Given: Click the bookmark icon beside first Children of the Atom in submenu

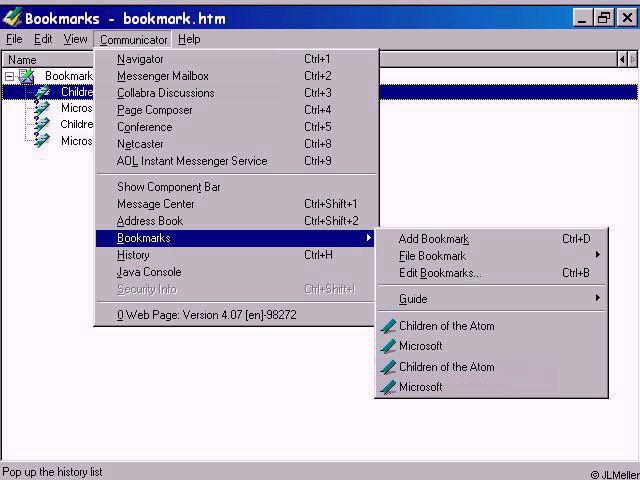Looking at the screenshot, I should click(388, 326).
